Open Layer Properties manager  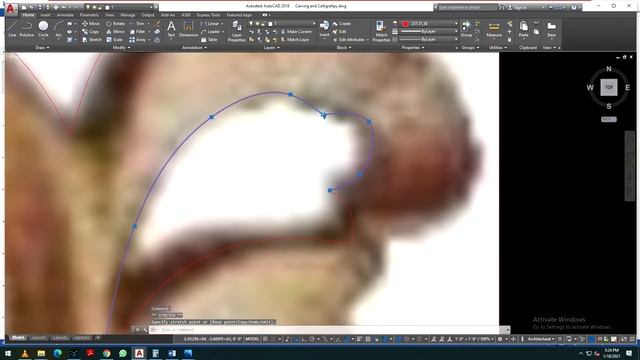[x=236, y=31]
